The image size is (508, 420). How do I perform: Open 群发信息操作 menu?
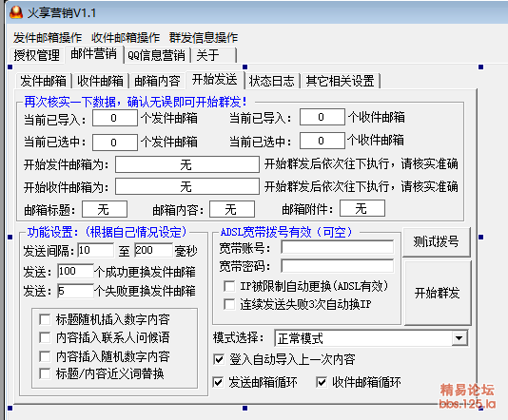pyautogui.click(x=204, y=38)
